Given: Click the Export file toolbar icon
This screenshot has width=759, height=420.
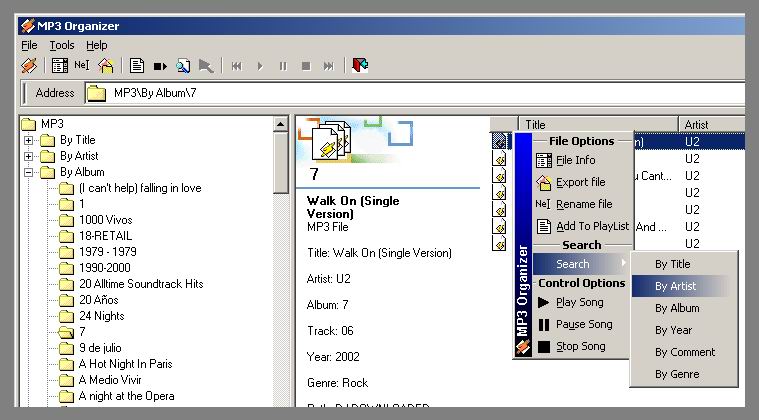Looking at the screenshot, I should pyautogui.click(x=106, y=65).
